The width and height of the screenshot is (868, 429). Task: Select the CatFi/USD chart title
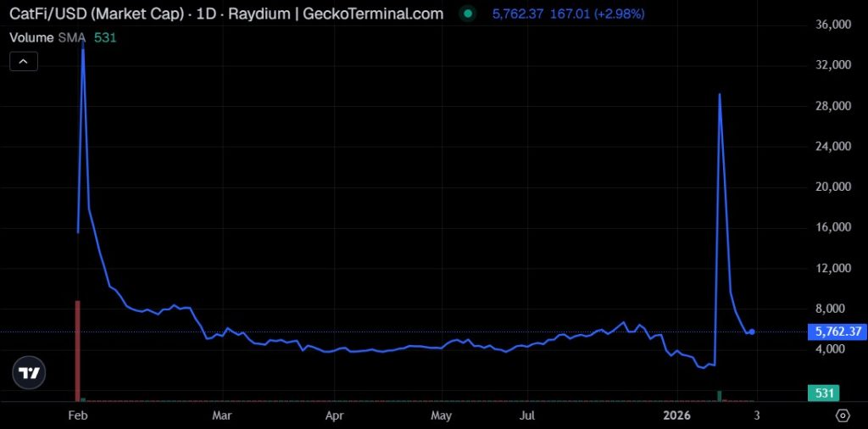226,14
